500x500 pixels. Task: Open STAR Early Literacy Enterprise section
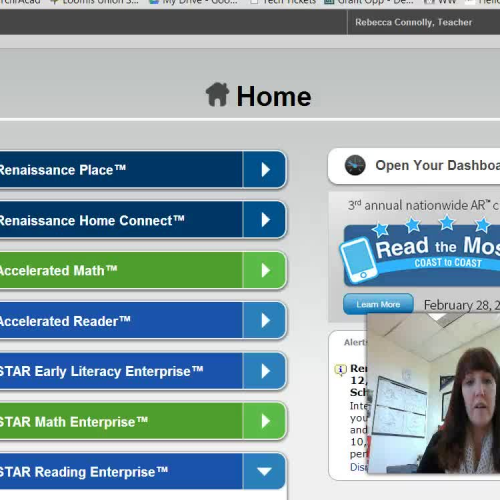pos(121,371)
